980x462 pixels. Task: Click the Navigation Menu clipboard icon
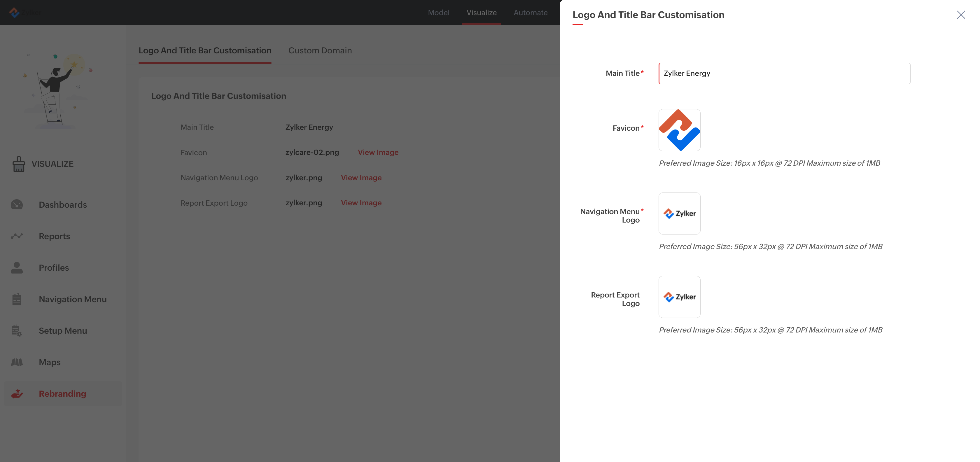[17, 300]
